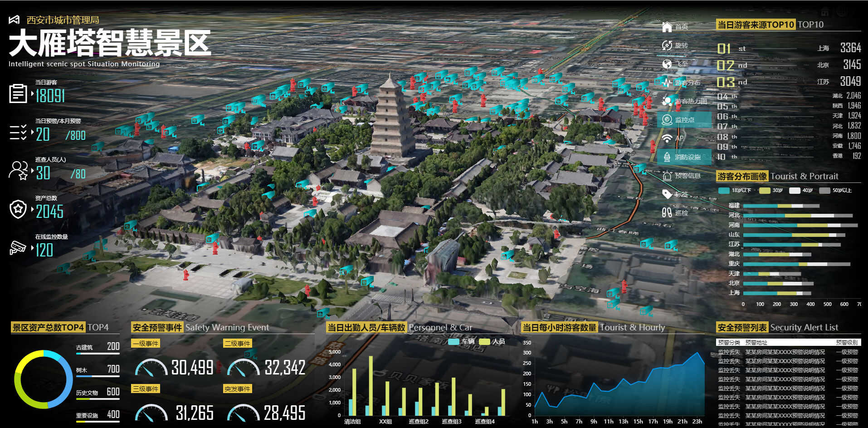
Task: Click the 标签 tag icon
Action: (x=667, y=194)
